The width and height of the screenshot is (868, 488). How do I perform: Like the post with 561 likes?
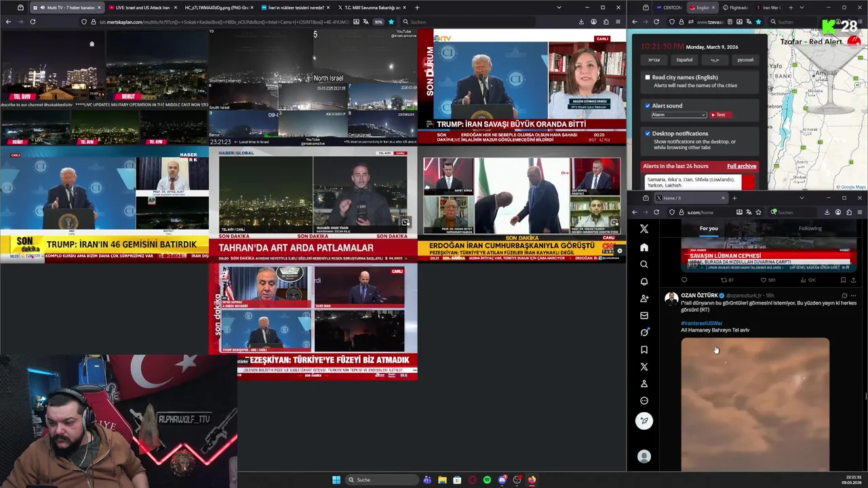[767, 280]
